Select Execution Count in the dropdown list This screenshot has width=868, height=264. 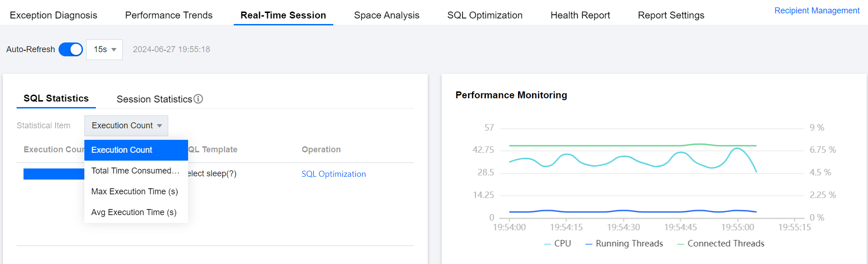click(136, 150)
